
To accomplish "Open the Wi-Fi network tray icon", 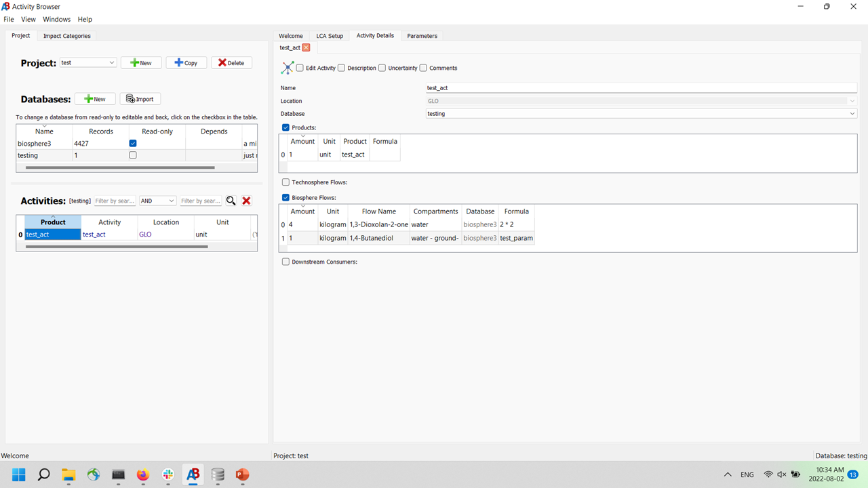I will click(768, 474).
